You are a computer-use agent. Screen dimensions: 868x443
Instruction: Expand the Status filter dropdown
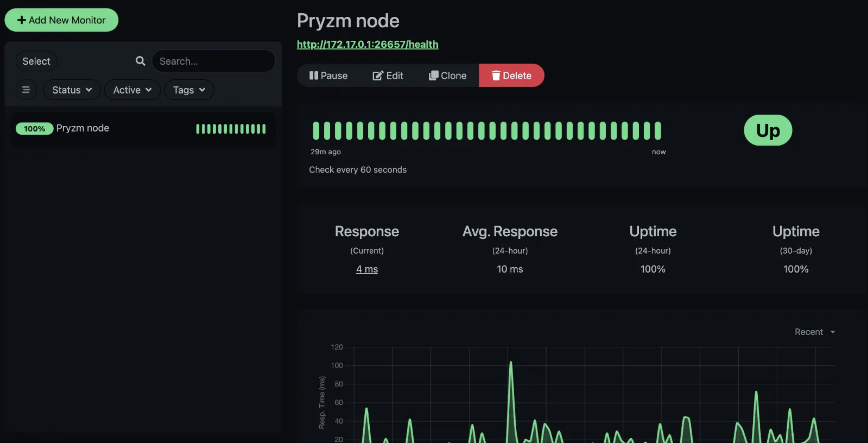click(72, 90)
